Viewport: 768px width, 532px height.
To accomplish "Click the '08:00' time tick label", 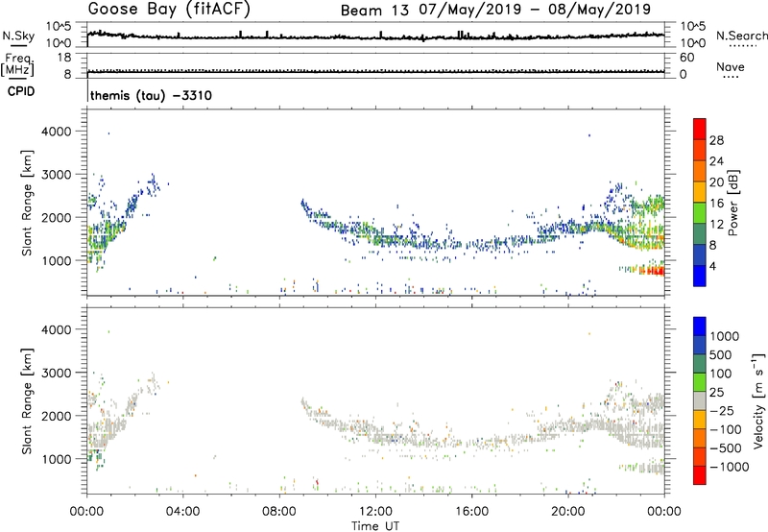I will pos(279,512).
